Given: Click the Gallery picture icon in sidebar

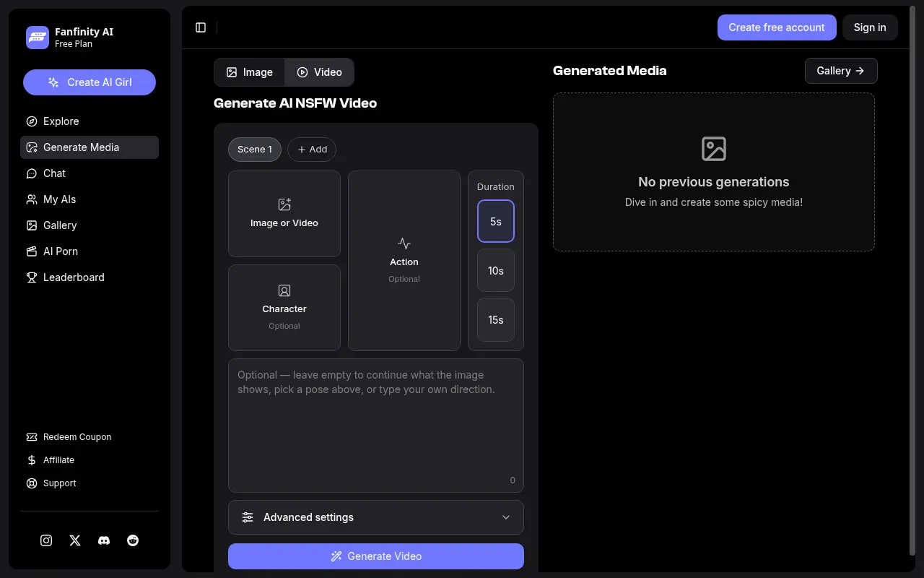Looking at the screenshot, I should pos(32,225).
